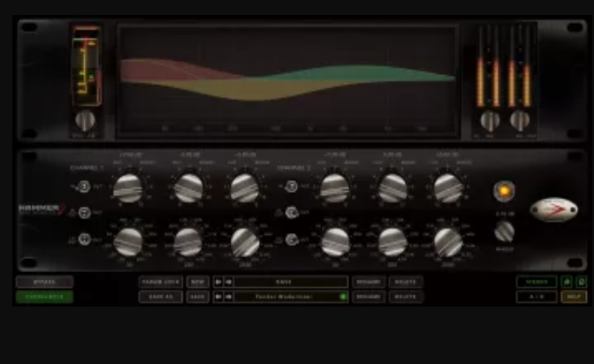The image size is (594, 364).
Task: Click the EQ curve graph display
Action: click(287, 80)
